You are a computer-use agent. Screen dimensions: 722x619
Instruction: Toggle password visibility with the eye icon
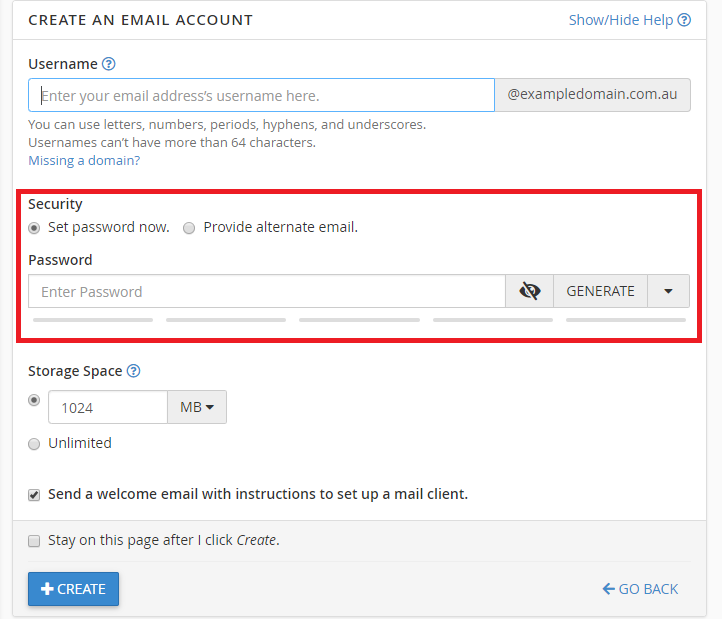tap(530, 292)
